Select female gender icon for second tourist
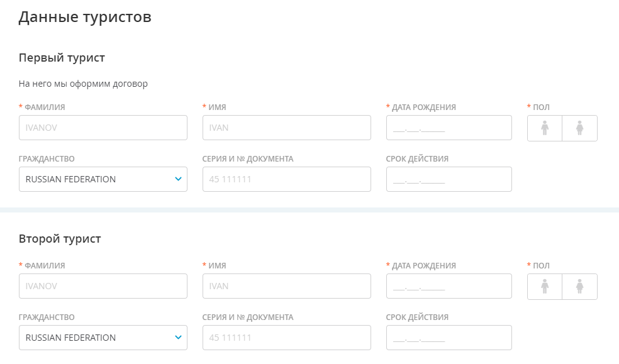 [579, 287]
